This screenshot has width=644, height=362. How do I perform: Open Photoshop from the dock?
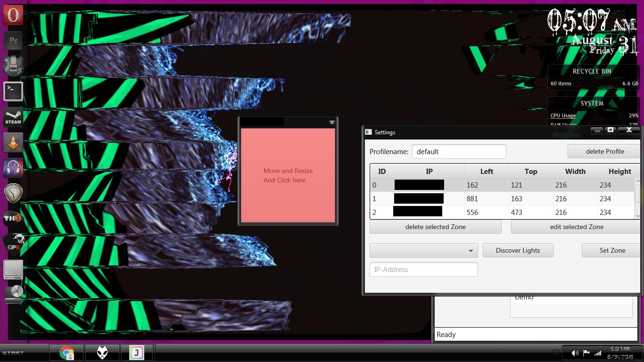13,41
